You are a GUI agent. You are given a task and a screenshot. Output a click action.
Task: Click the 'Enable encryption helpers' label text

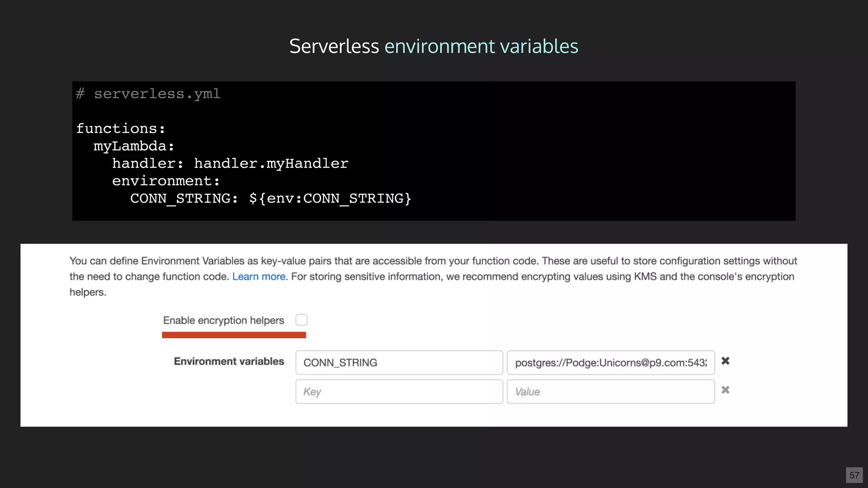click(x=223, y=320)
